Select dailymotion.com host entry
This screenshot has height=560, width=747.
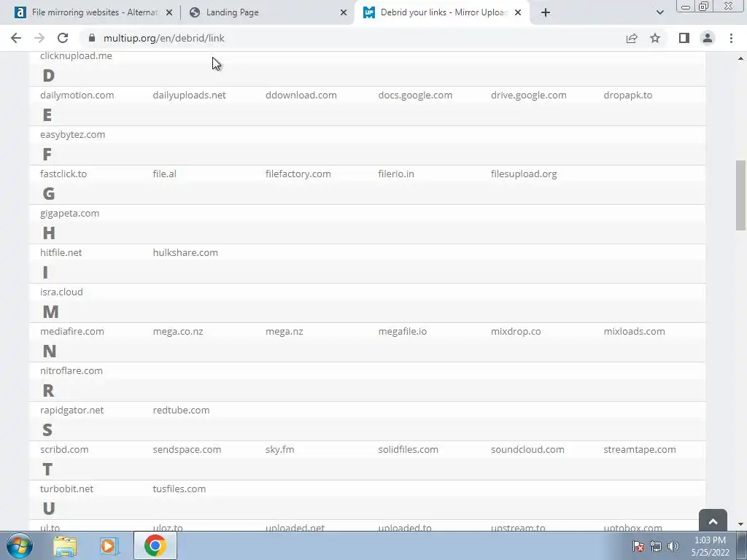(77, 96)
